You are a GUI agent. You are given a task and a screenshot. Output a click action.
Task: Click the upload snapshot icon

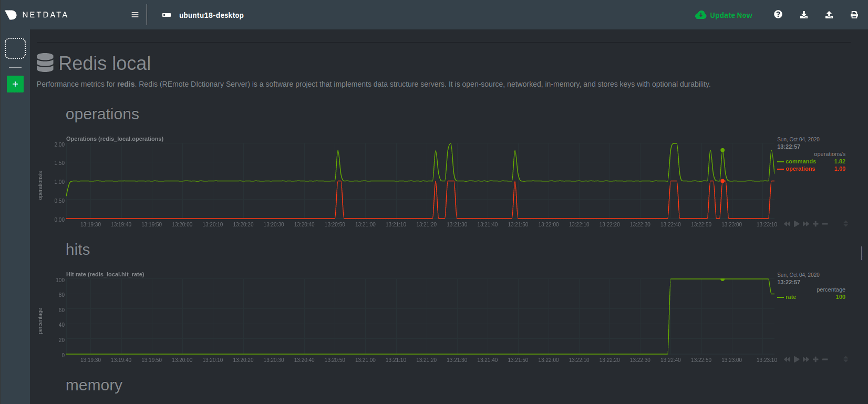pos(829,15)
